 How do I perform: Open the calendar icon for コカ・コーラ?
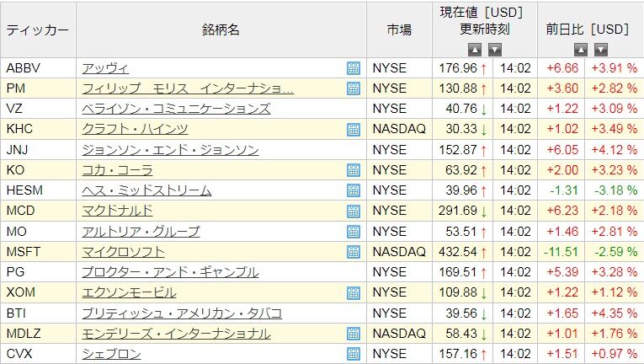point(354,170)
